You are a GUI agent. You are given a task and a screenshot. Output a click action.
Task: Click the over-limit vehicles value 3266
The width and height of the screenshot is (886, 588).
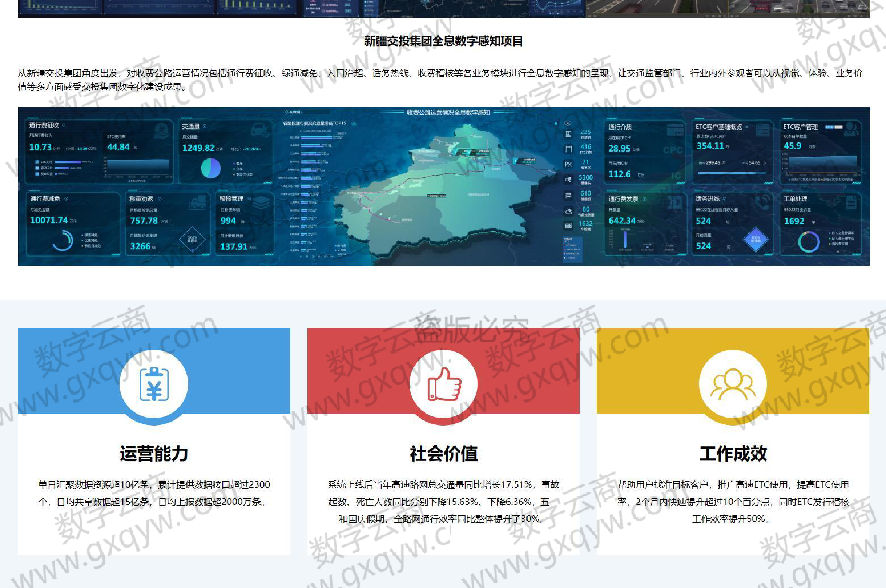coord(140,246)
